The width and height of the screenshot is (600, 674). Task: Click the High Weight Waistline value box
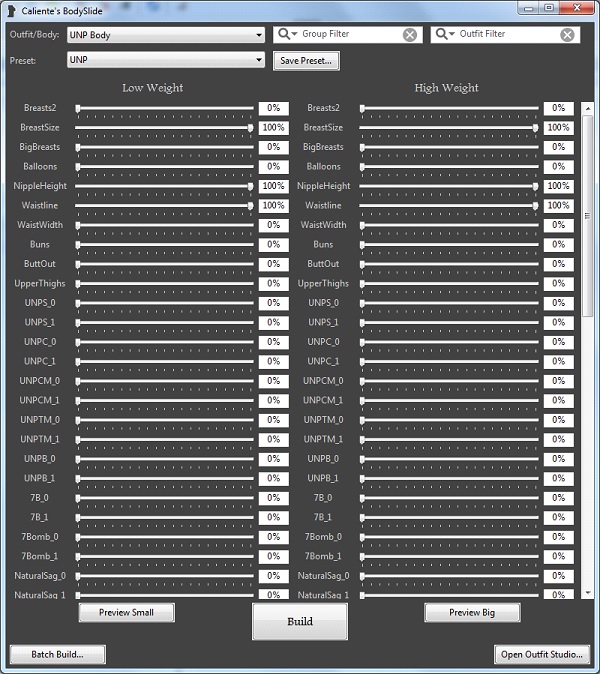[x=559, y=205]
